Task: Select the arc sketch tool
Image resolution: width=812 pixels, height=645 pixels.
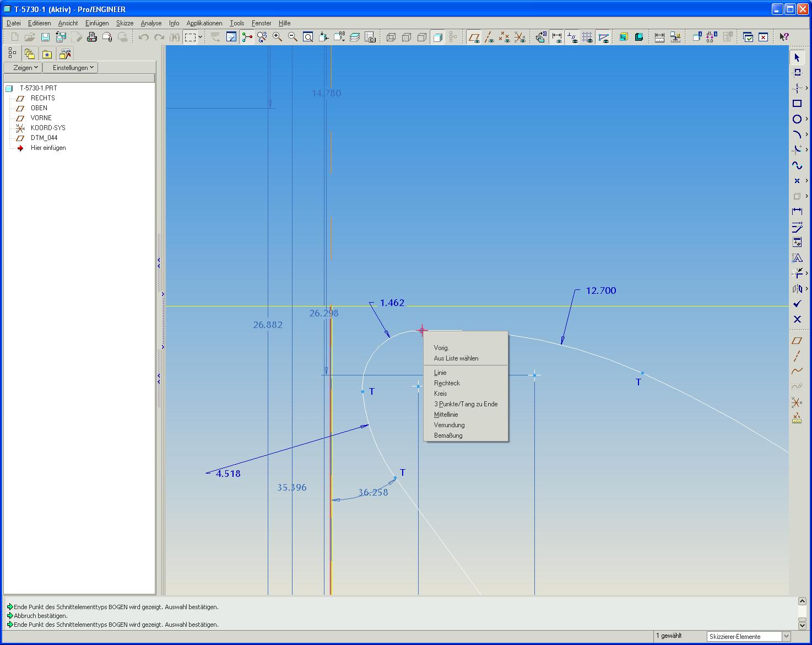Action: (x=797, y=135)
